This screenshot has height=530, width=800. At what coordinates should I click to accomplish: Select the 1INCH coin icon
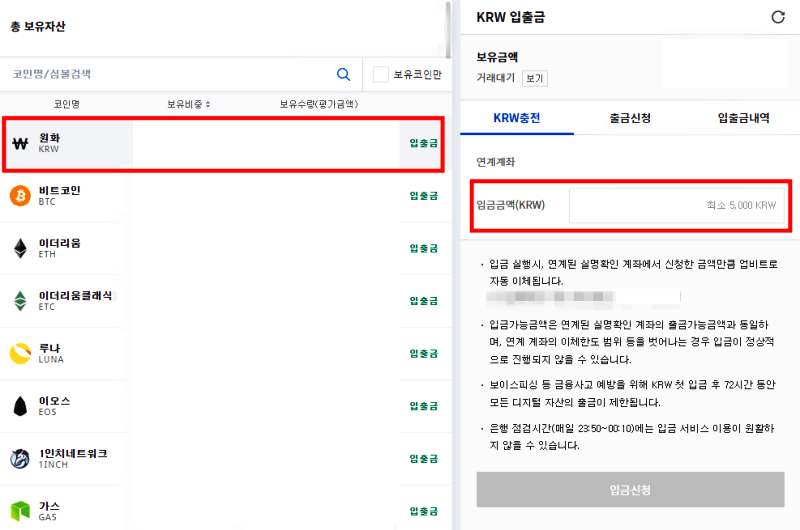[x=20, y=459]
